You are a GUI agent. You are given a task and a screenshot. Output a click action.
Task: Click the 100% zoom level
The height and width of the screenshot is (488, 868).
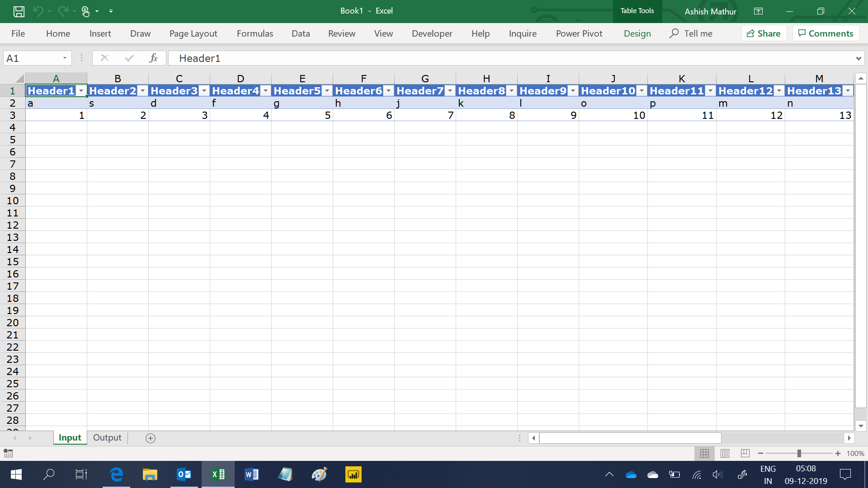point(855,453)
